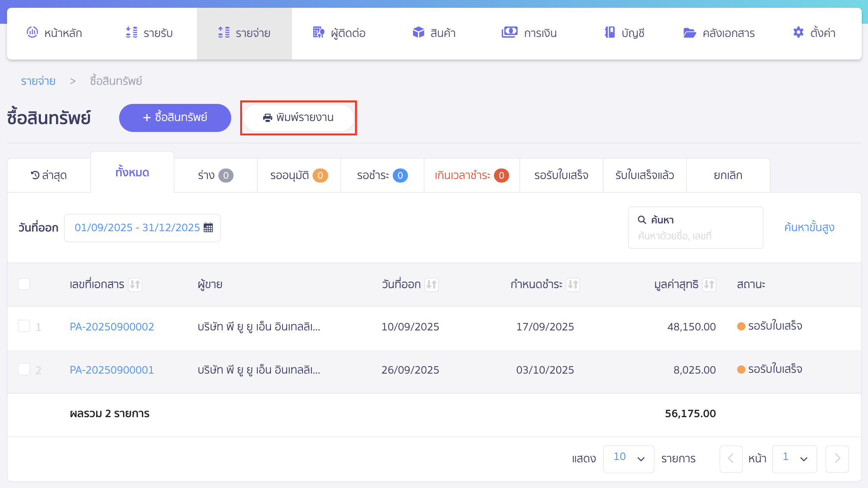Image resolution: width=868 pixels, height=488 pixels.
Task: Switch to the เกินเวลาชำระ tab
Action: click(471, 175)
